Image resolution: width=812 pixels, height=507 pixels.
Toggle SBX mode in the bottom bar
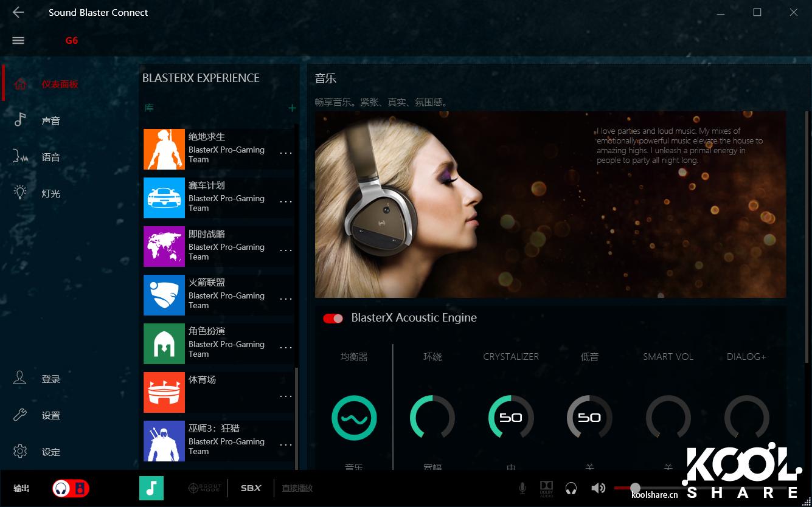251,488
